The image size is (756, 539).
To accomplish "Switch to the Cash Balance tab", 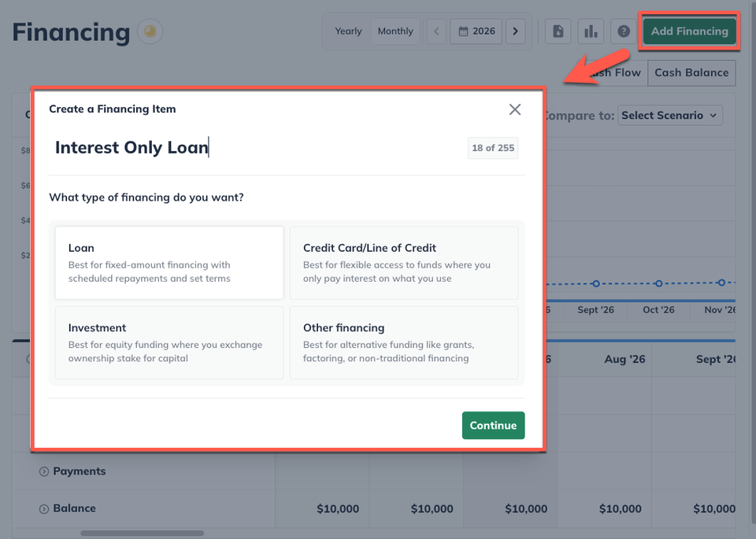I will 691,72.
